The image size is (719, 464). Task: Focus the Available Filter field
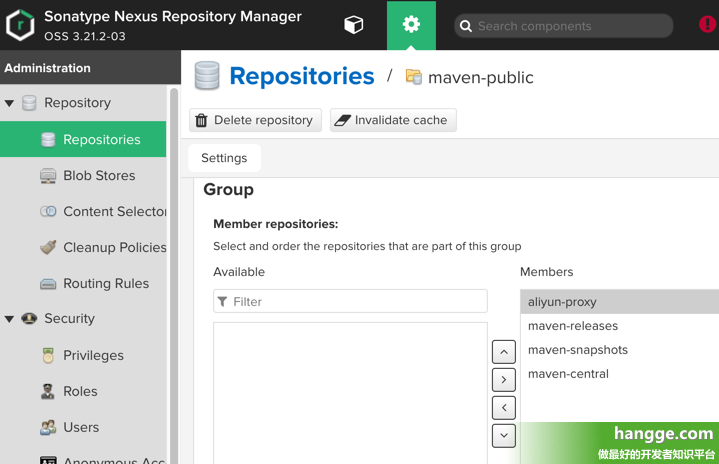(350, 301)
